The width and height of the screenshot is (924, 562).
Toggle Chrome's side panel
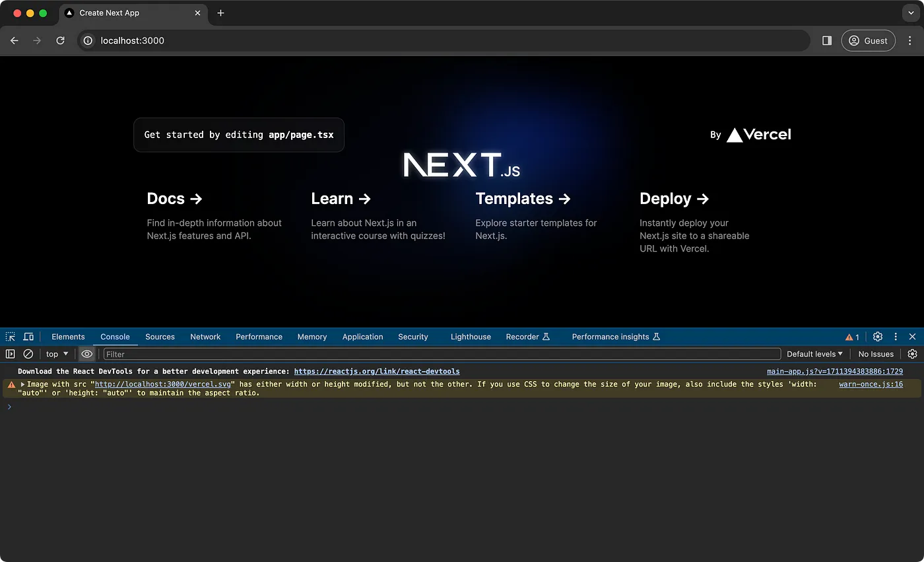coord(826,40)
